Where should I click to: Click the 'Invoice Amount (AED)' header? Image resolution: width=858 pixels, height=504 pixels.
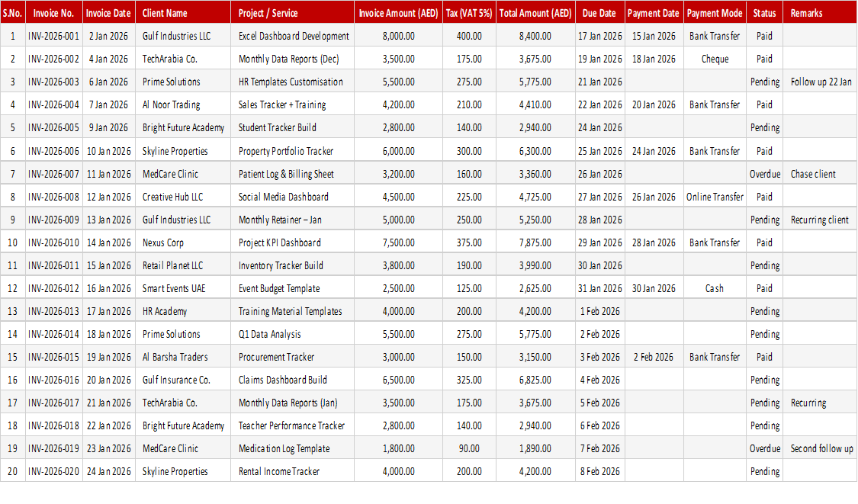point(398,13)
